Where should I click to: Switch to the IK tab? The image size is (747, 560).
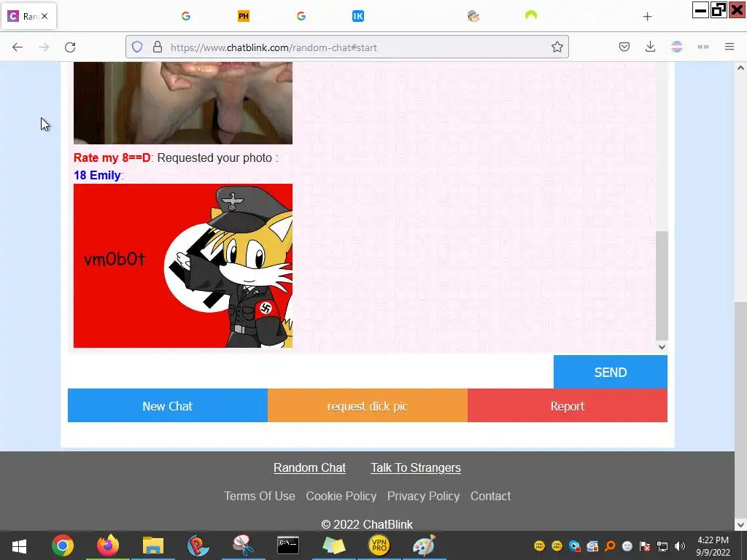pyautogui.click(x=357, y=16)
